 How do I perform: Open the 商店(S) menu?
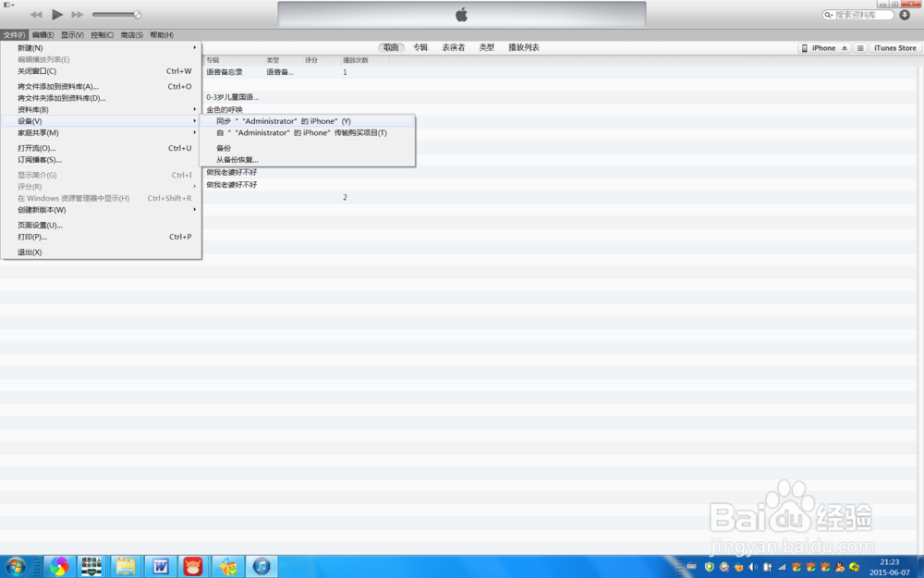pos(131,35)
